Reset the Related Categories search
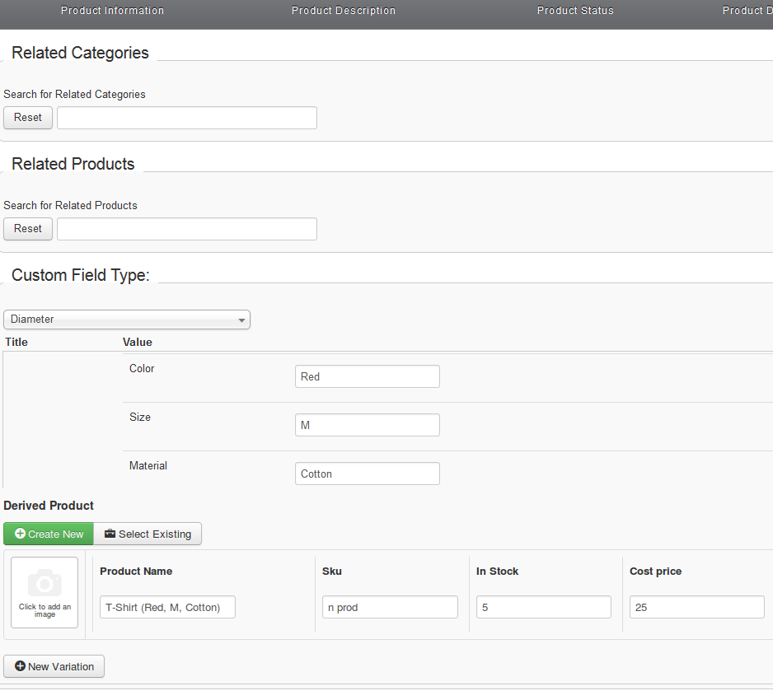 [28, 118]
